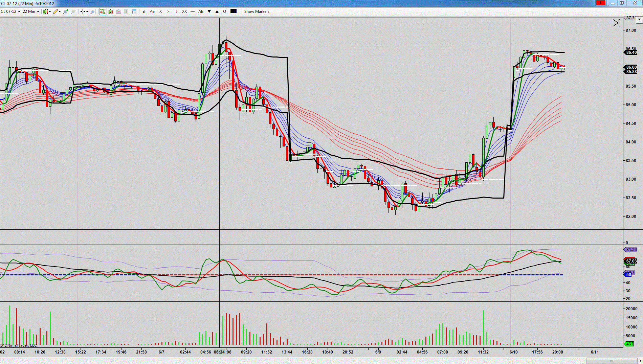Open the indicators line-chart icon

118,12
